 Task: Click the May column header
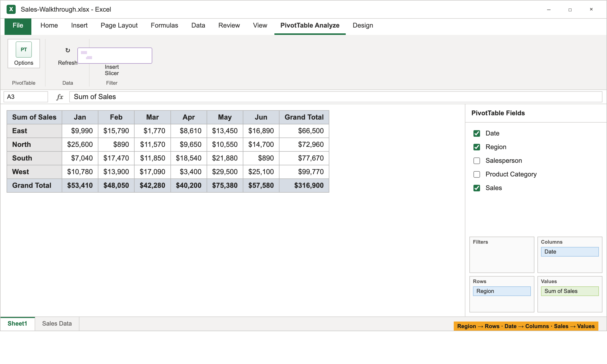tap(225, 117)
